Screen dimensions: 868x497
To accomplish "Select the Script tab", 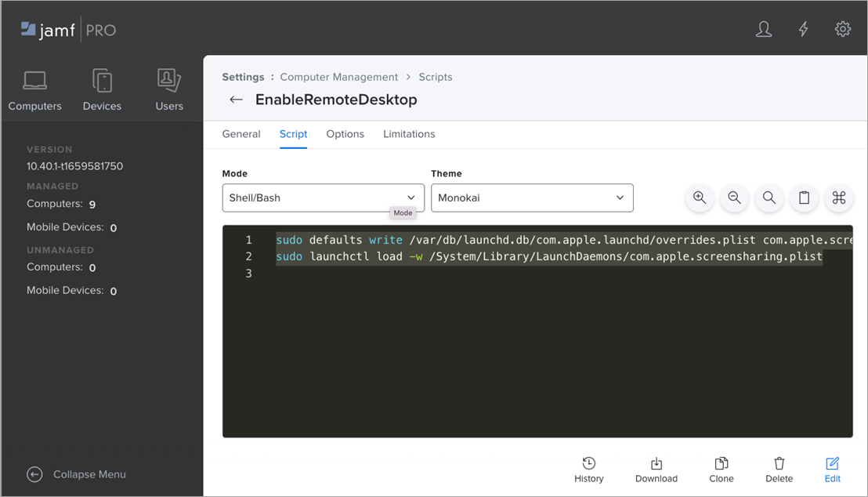I will pos(294,134).
